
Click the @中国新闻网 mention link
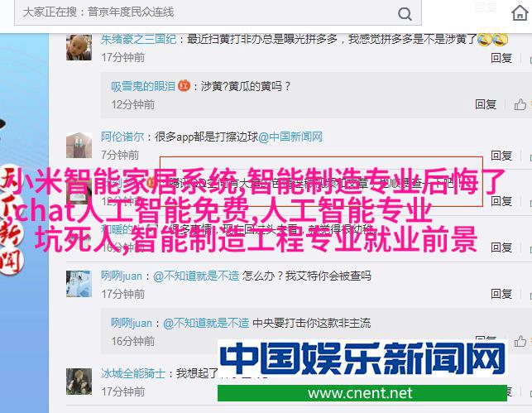tap(290, 137)
